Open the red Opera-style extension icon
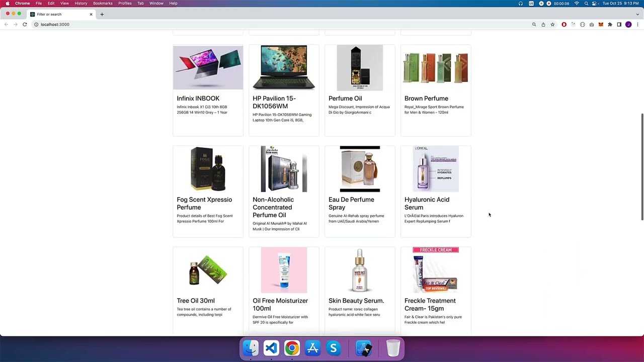This screenshot has height=362, width=644. click(x=564, y=24)
